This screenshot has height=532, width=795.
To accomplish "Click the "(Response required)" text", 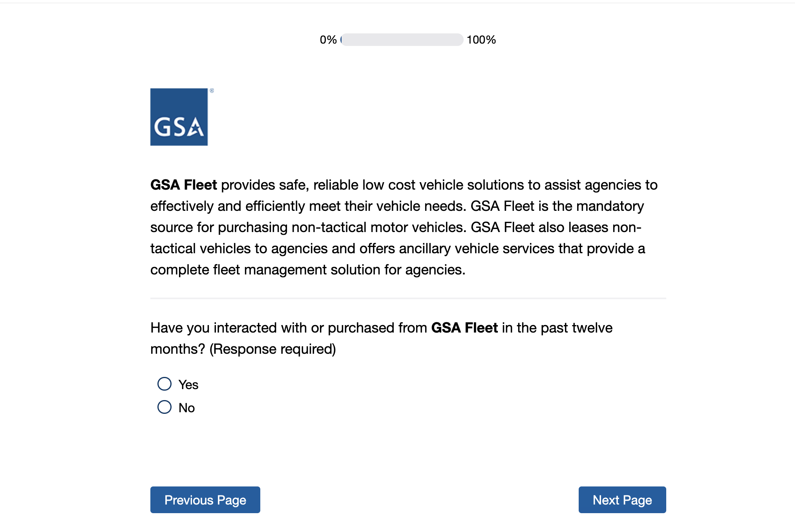I will [x=273, y=349].
